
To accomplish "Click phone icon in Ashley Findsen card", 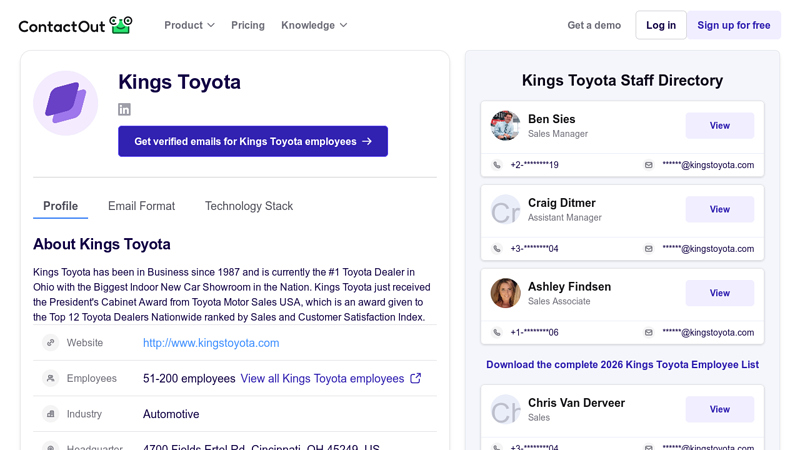I will coord(497,332).
